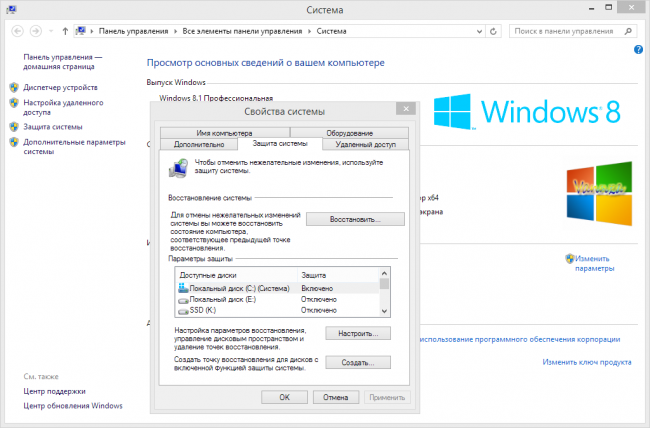
Task: Open the software license terms link
Action: click(x=520, y=339)
